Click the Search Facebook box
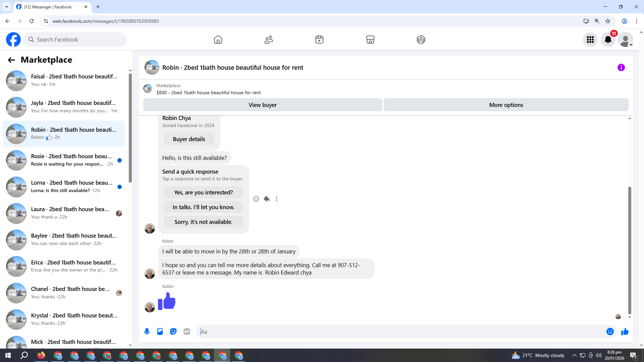644x362 pixels. pyautogui.click(x=75, y=40)
